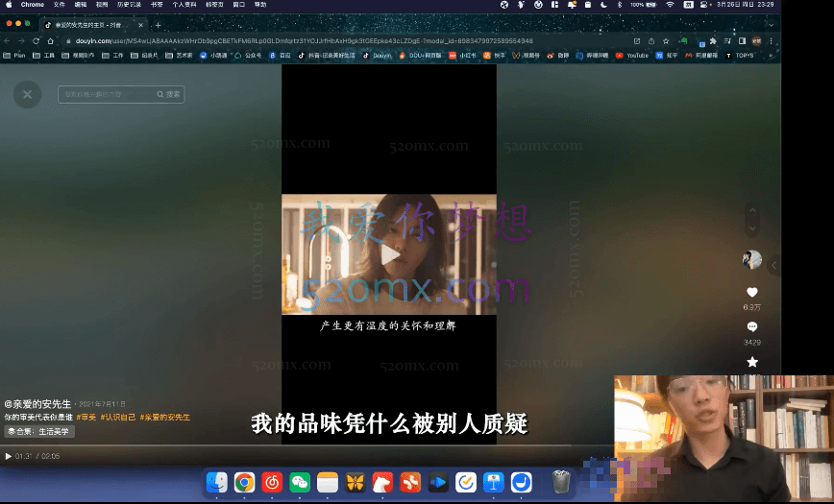The width and height of the screenshot is (834, 504).
Task: Expand Chrome's tab search chevron
Action: point(771,25)
